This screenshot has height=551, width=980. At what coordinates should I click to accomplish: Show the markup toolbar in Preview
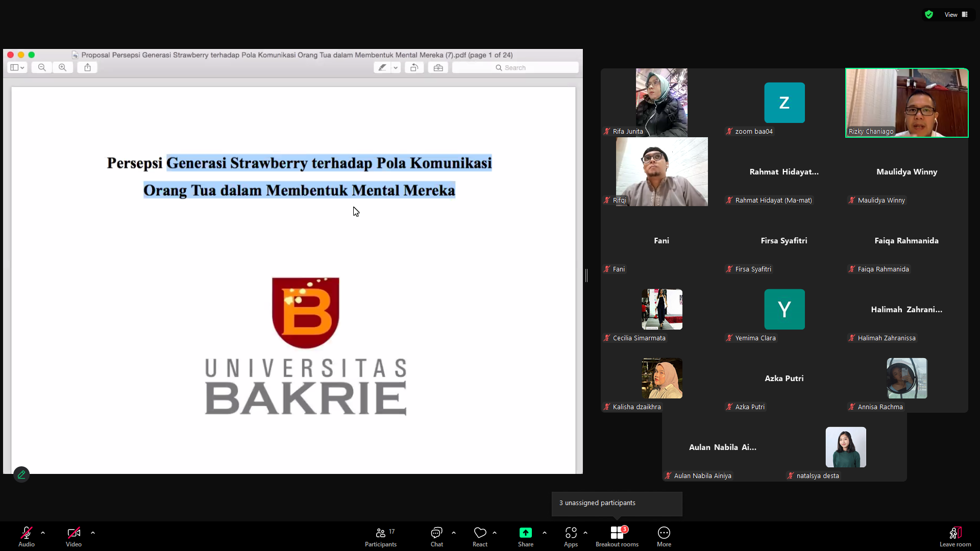438,67
